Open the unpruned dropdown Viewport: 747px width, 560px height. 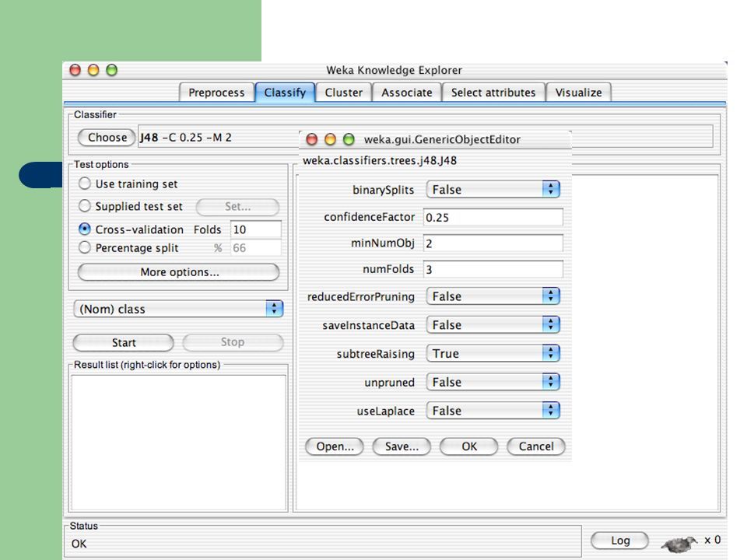(493, 382)
